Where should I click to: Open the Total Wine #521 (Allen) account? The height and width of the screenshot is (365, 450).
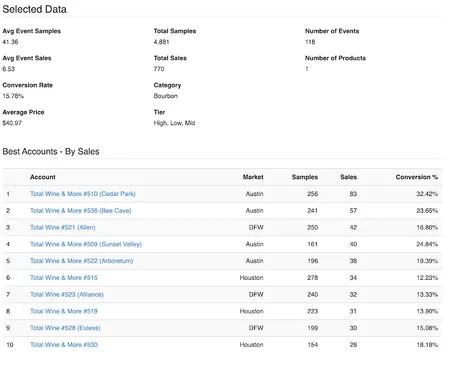pos(63,227)
